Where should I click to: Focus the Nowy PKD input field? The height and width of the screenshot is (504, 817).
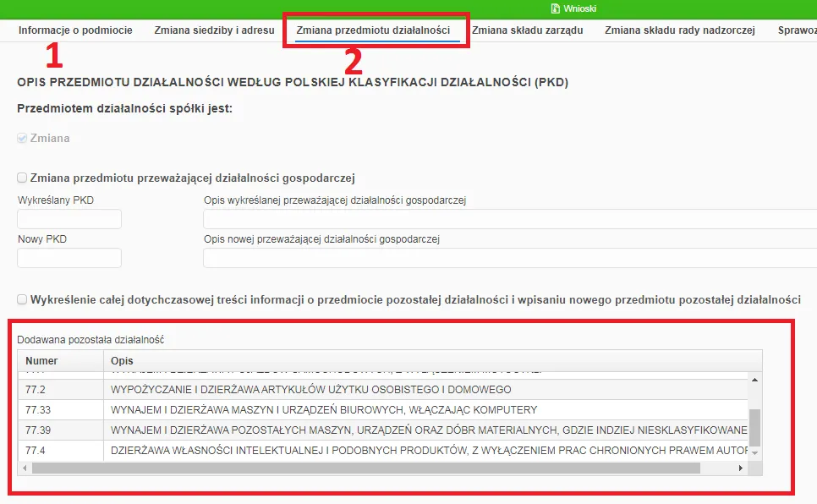(x=69, y=258)
